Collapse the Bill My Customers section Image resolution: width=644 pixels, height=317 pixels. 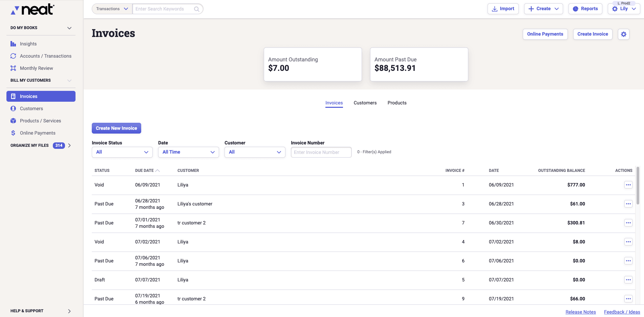coord(69,80)
